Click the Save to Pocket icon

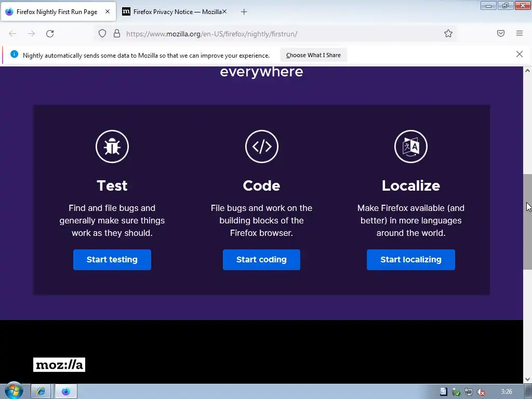pyautogui.click(x=501, y=33)
